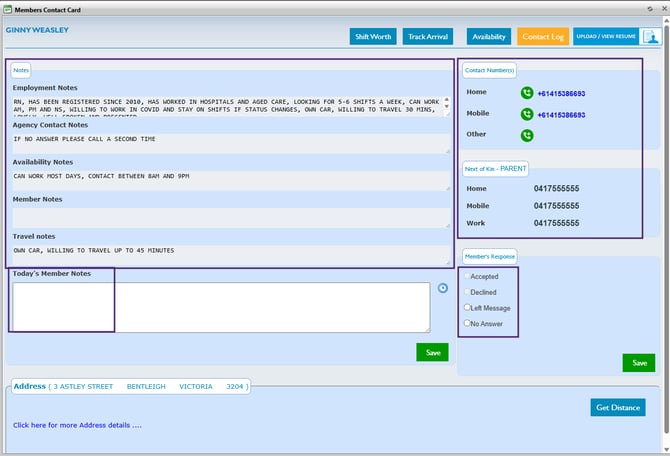Viewport: 670px width, 456px height.
Task: Open the Shift Worth tab
Action: tap(373, 37)
